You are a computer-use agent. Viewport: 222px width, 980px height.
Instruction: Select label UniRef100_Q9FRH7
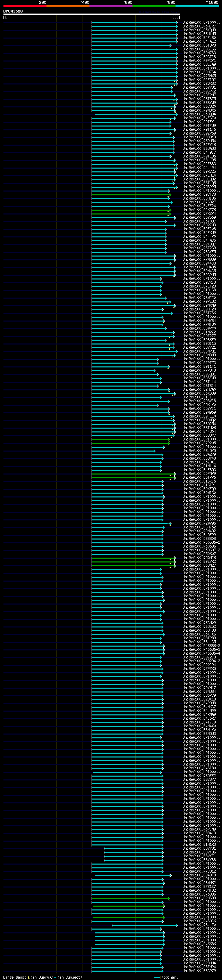[x=199, y=95]
